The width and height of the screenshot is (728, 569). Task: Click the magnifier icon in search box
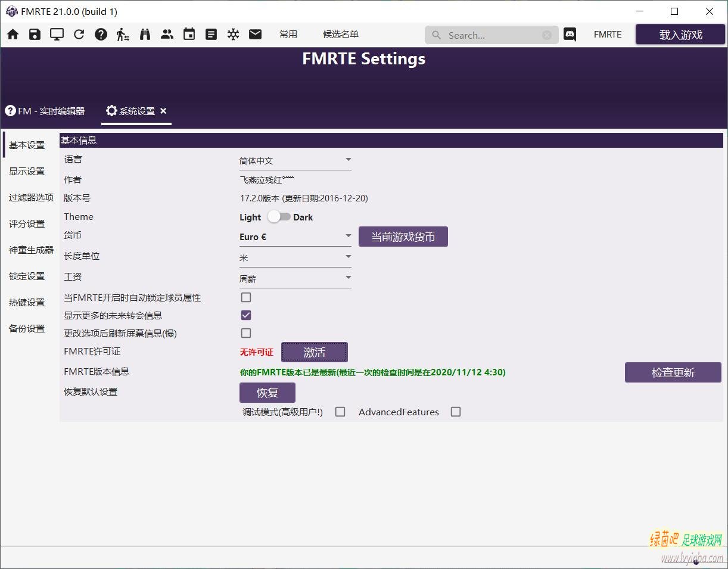click(x=437, y=35)
